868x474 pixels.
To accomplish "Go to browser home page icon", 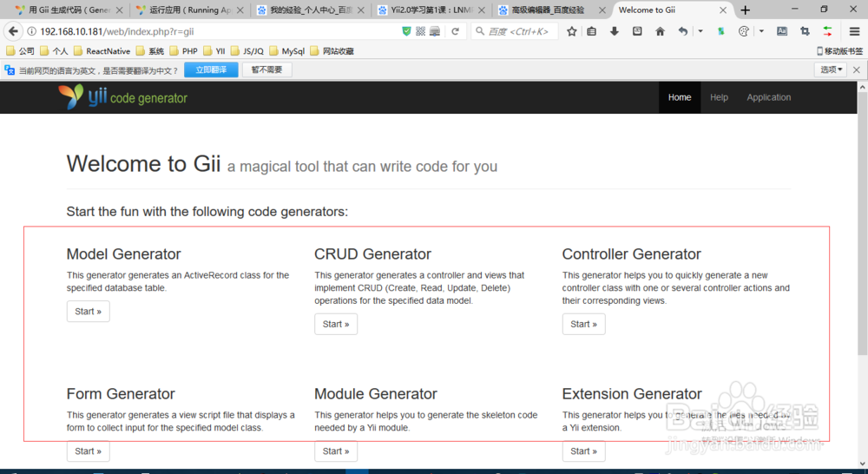I will point(660,31).
